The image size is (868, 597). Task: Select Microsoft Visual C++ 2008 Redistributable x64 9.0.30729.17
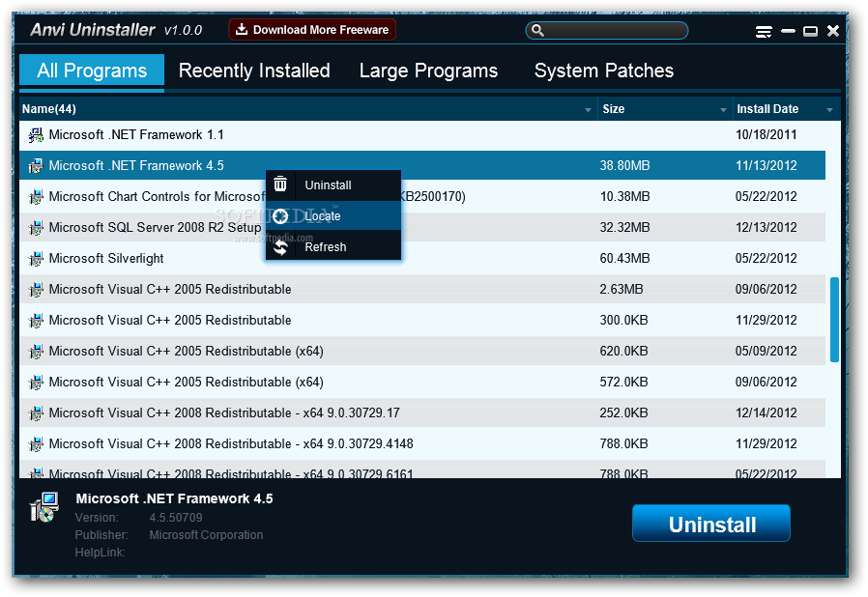(422, 412)
